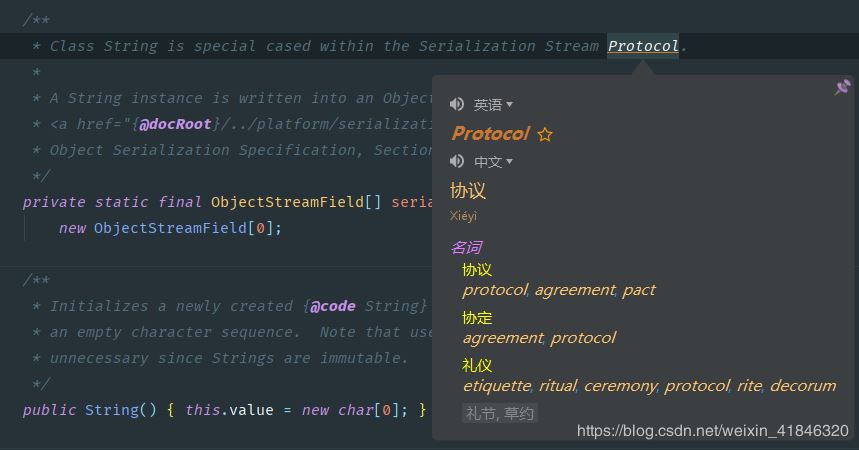Open the 英语 source language dropdown

pos(493,104)
